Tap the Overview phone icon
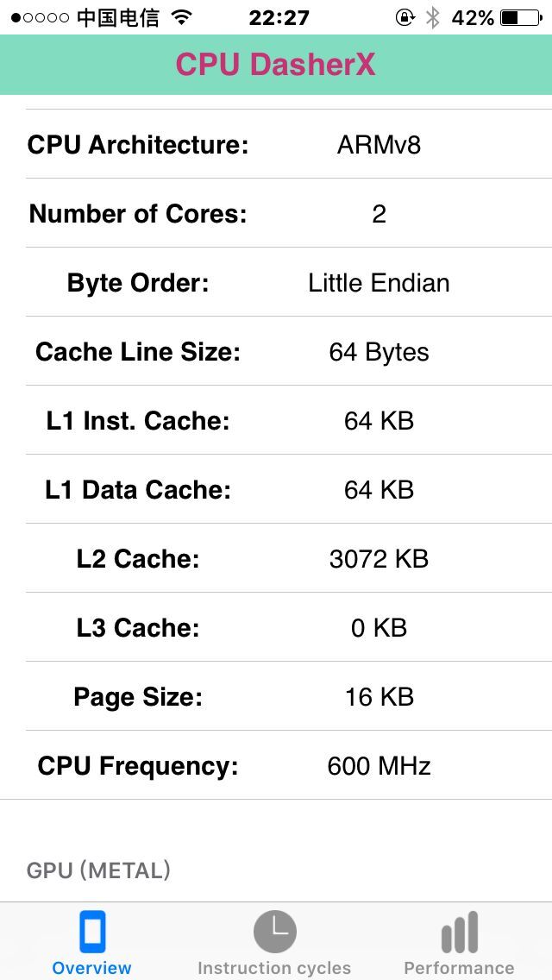 click(x=92, y=933)
